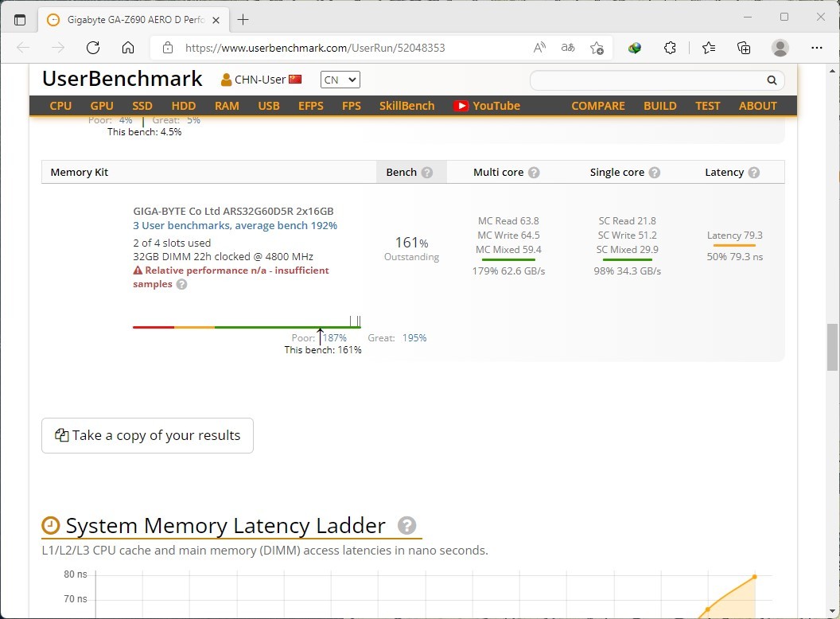Open the tab actions menu button

20,19
